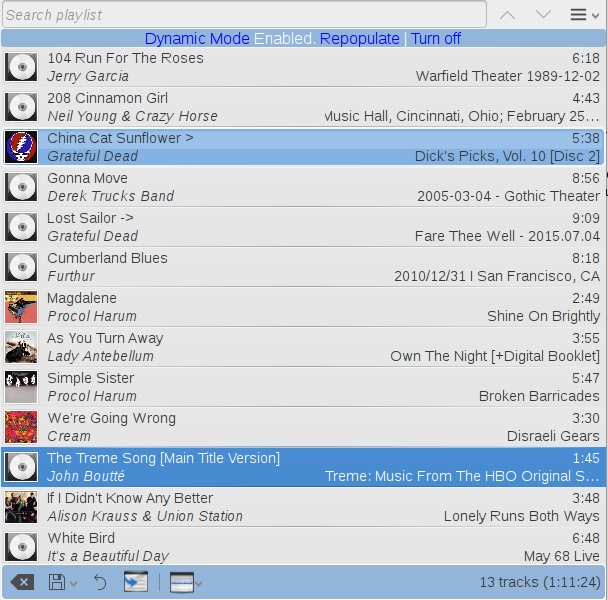
Task: Click the Grateful Dead skull cover art
Action: coord(21,147)
